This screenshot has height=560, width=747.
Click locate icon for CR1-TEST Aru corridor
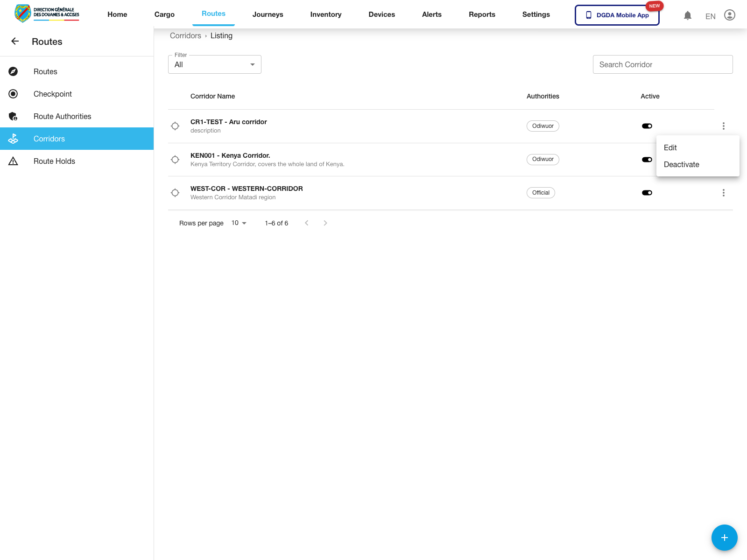coord(175,126)
